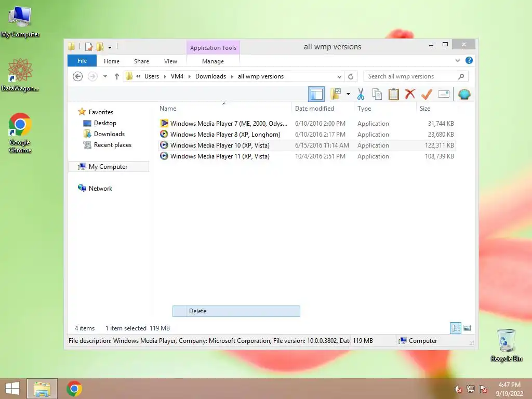Refresh the current folder

tap(351, 77)
